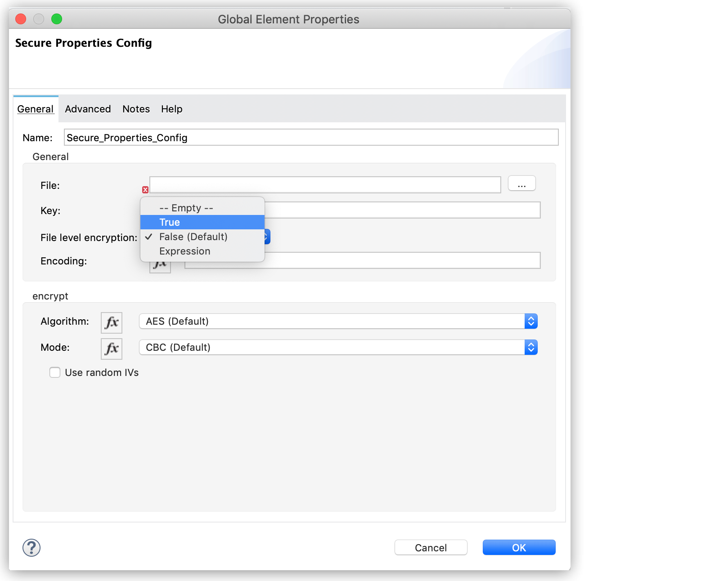Click the red error indicator beside File field

point(145,190)
